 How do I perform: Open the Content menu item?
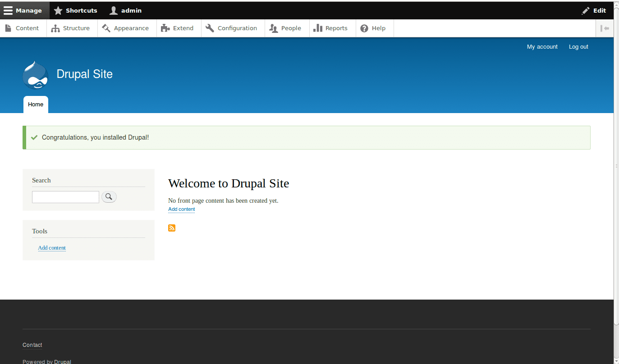pyautogui.click(x=23, y=28)
